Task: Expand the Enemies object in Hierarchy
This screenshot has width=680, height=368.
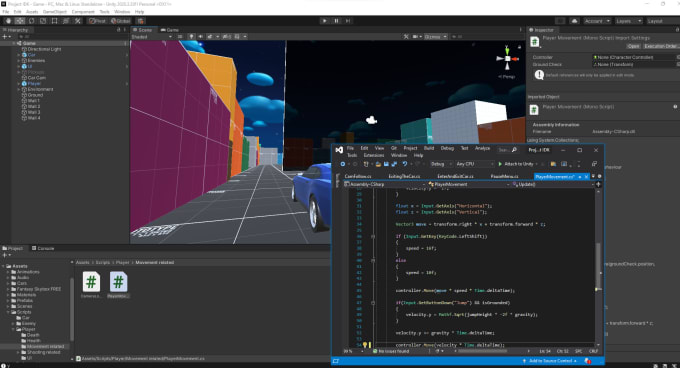Action: coord(19,61)
